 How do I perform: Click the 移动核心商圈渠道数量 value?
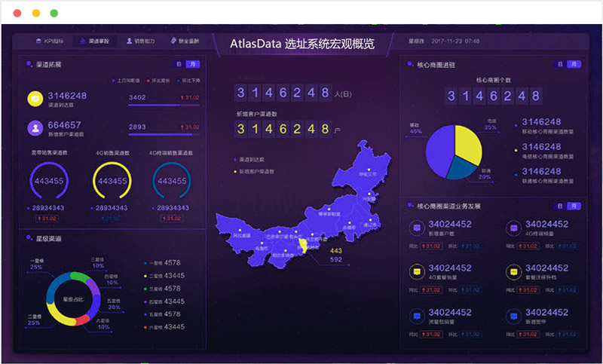coord(541,122)
